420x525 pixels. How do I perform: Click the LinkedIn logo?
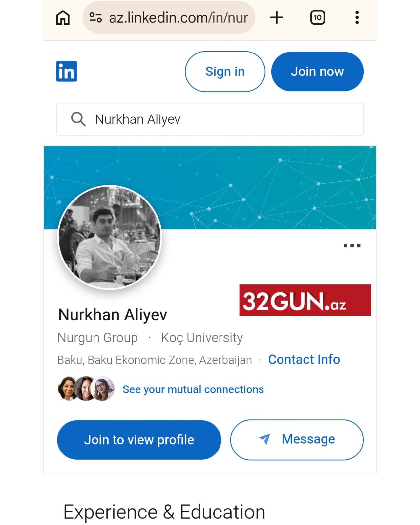[x=67, y=71]
